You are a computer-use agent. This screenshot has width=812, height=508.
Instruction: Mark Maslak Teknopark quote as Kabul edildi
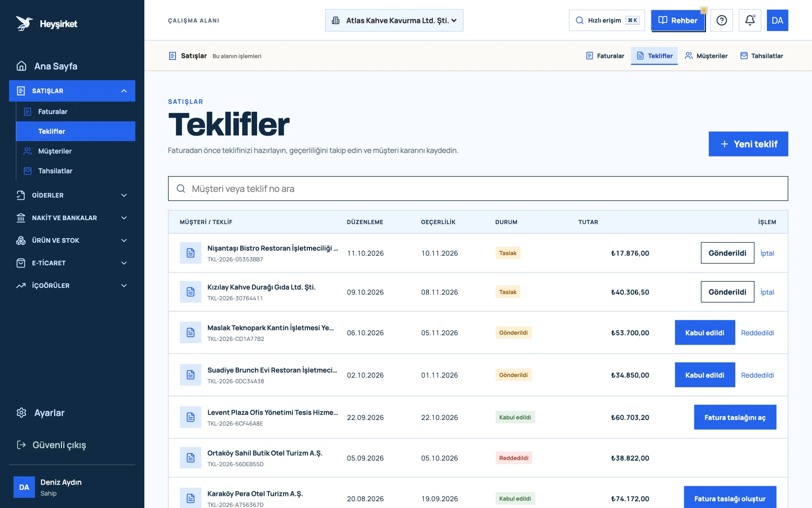pos(705,333)
